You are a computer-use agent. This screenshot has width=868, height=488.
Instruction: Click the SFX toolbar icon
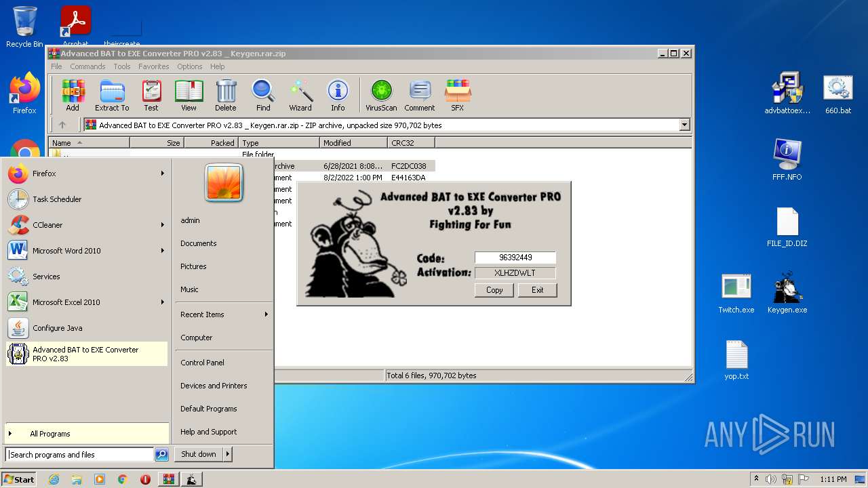[x=458, y=96]
